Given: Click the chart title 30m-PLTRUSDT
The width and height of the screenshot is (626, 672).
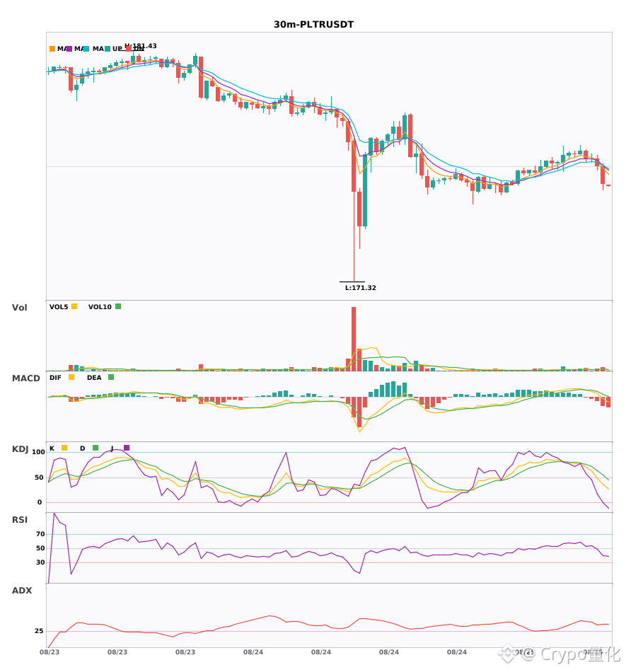Looking at the screenshot, I should coord(313,25).
